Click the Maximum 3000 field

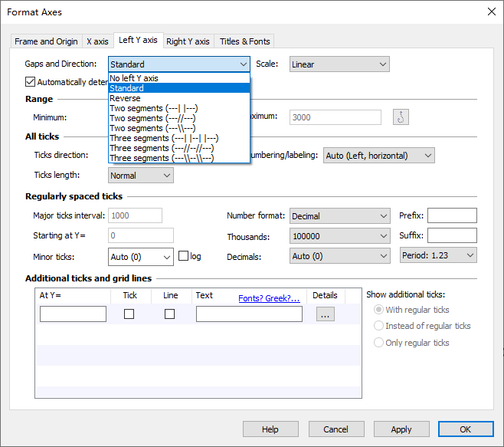point(335,117)
